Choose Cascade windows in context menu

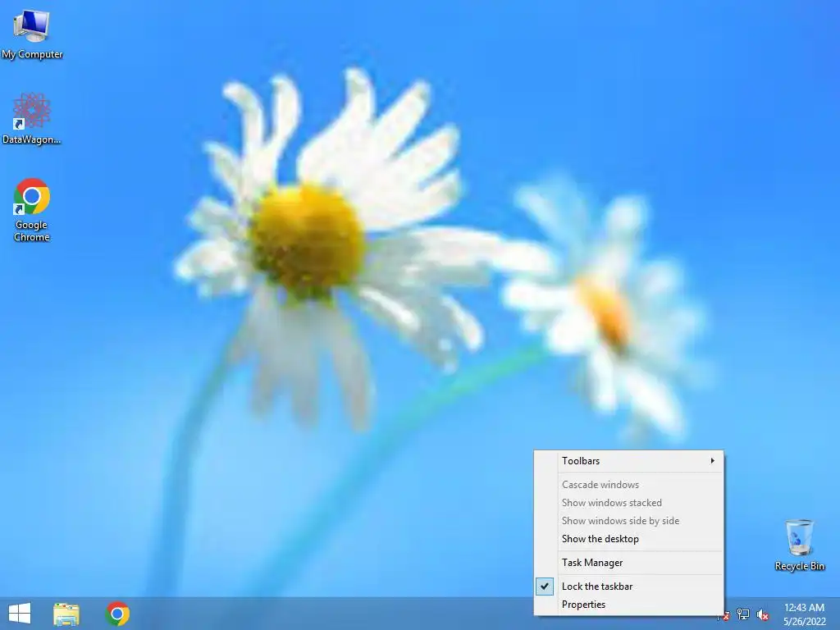[x=629, y=484]
